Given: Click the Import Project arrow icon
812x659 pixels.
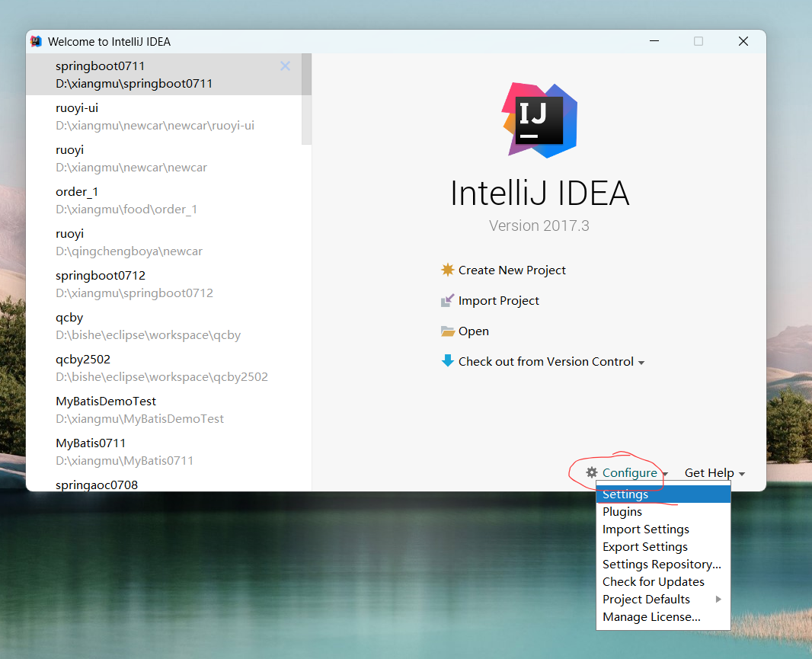Looking at the screenshot, I should [447, 300].
